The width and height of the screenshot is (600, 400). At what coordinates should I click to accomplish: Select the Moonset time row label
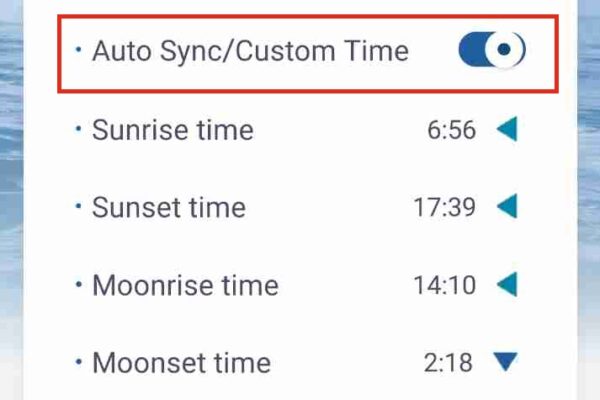pyautogui.click(x=181, y=362)
